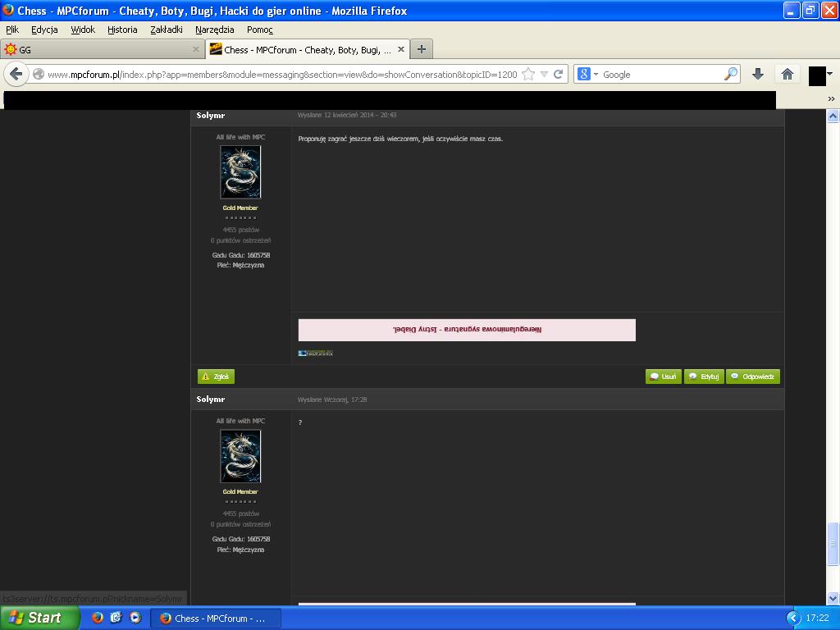Click the 17:22 taskbar clock
The height and width of the screenshot is (630, 840).
pos(817,619)
